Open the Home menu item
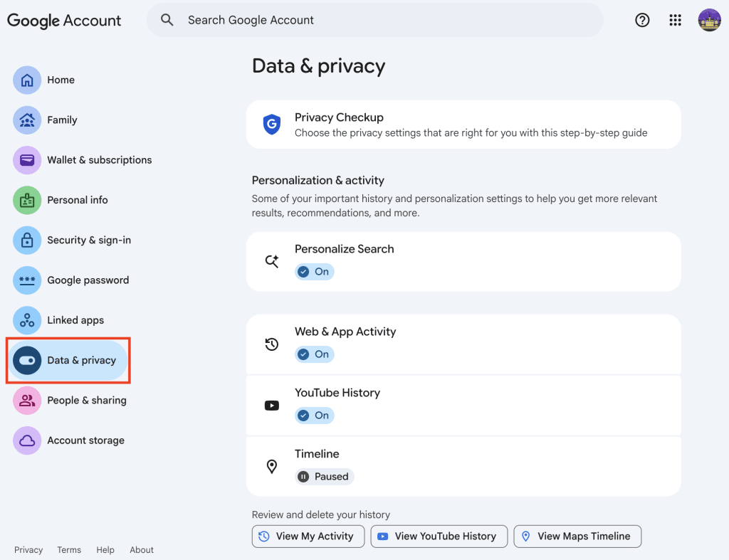Image resolution: width=729 pixels, height=560 pixels. click(61, 80)
